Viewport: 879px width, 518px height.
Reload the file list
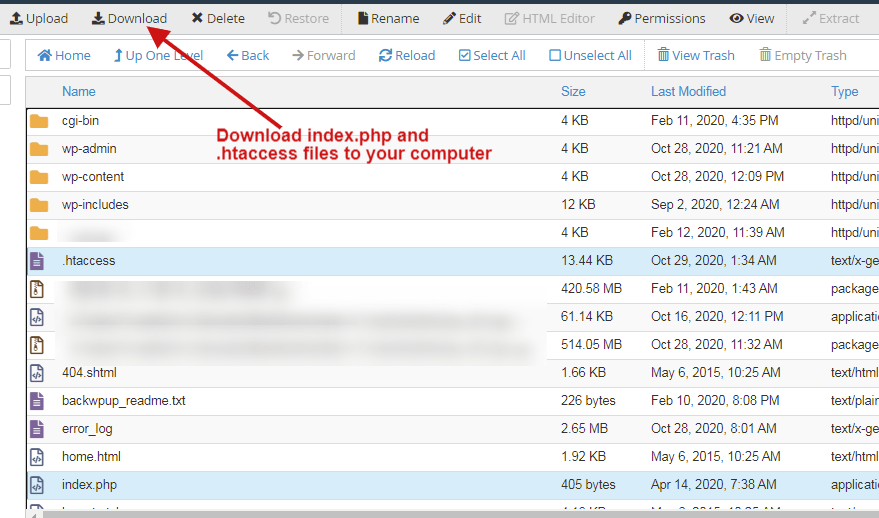click(407, 56)
